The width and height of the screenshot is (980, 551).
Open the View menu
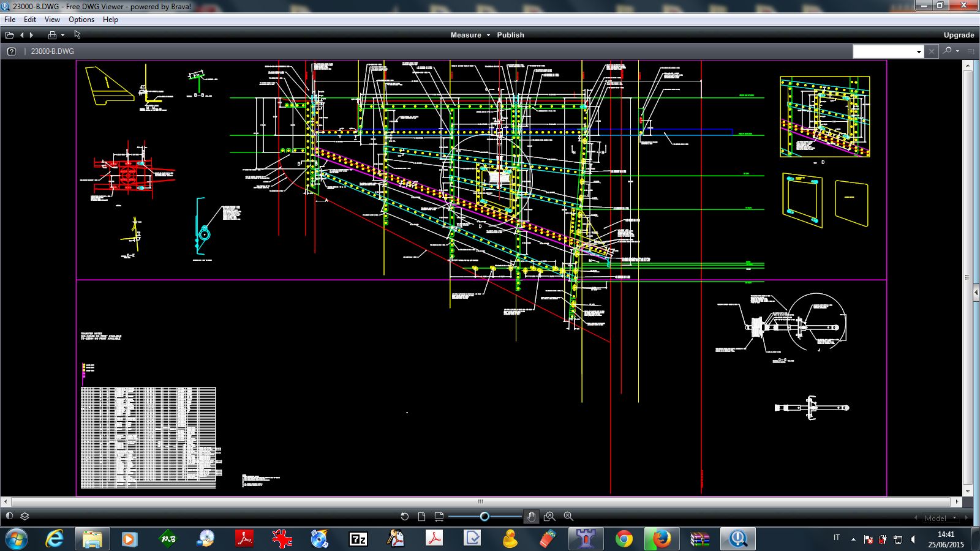point(52,20)
